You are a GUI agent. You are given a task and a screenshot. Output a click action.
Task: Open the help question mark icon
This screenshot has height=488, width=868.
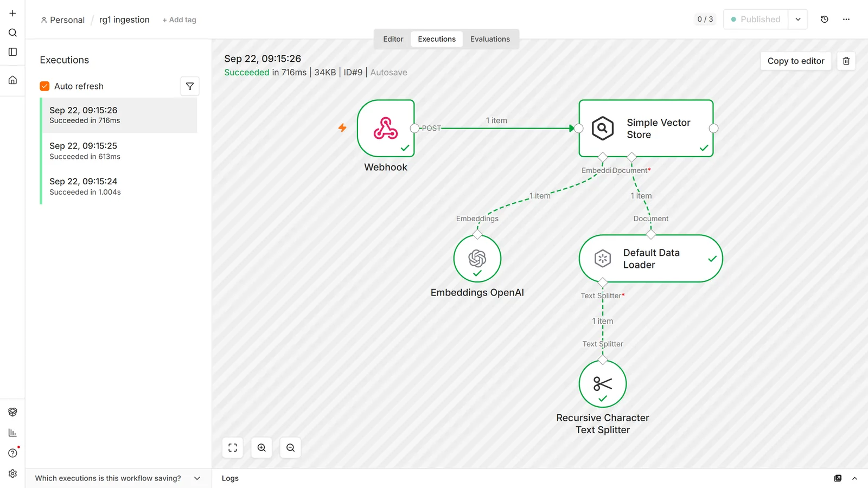pyautogui.click(x=12, y=453)
